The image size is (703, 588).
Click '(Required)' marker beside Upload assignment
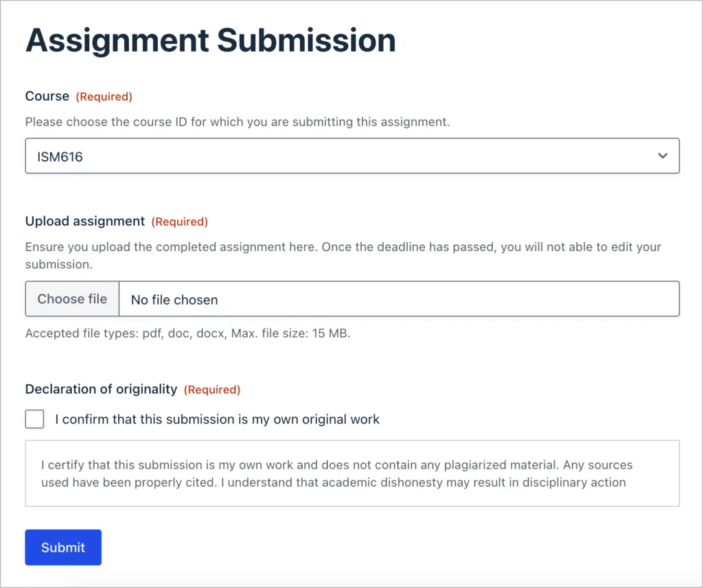(179, 222)
